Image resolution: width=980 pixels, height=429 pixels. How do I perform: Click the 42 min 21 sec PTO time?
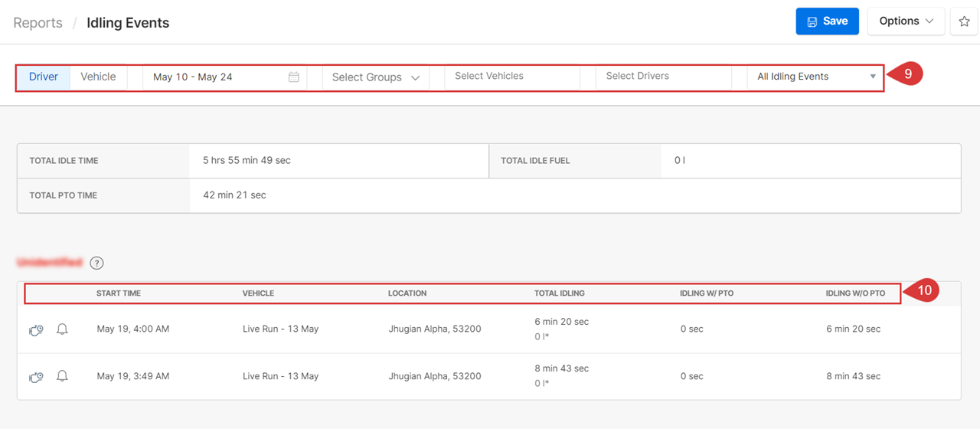click(234, 195)
